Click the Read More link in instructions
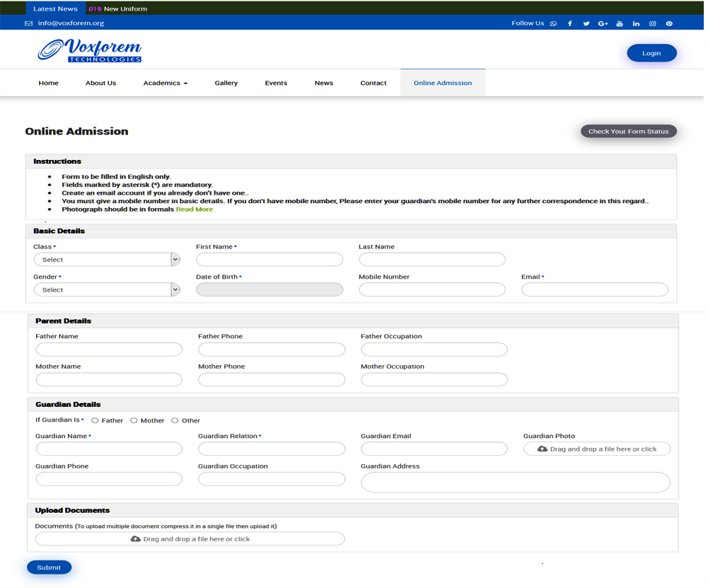This screenshot has height=588, width=708. [195, 209]
